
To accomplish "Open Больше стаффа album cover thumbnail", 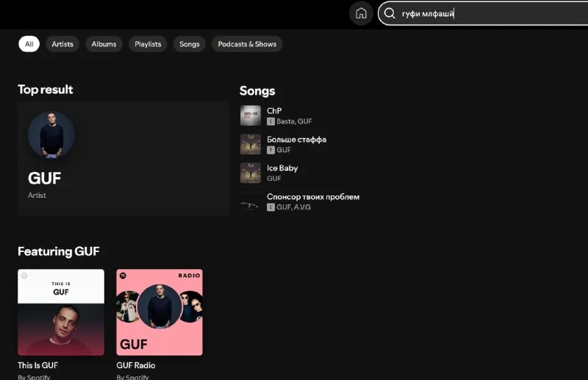I will 251,144.
